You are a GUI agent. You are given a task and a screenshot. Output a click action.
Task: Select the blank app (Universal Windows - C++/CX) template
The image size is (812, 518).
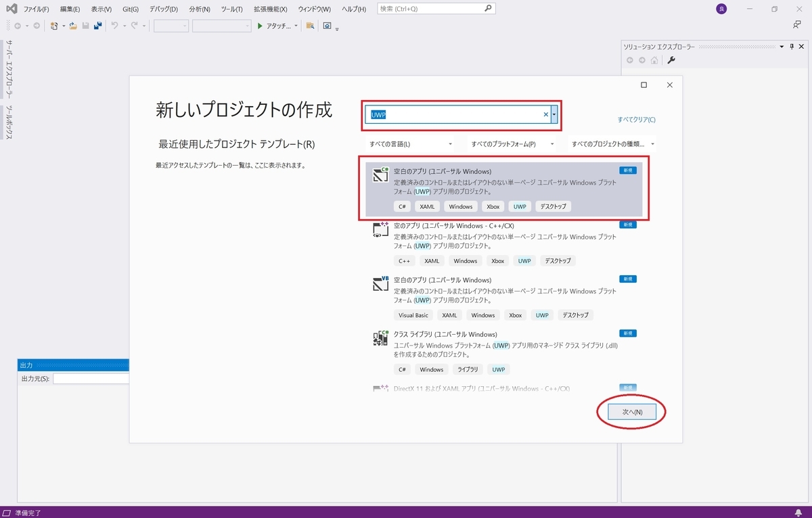[504, 244]
